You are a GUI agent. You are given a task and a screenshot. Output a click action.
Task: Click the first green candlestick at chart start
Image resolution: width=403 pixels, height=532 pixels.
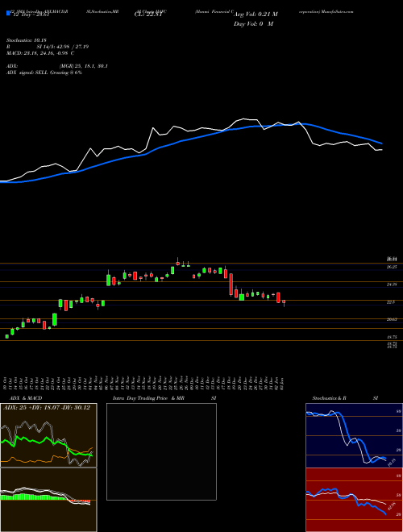(x=6, y=337)
